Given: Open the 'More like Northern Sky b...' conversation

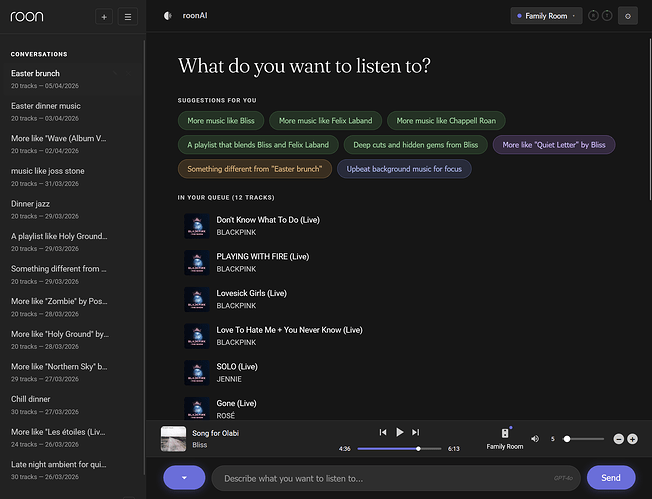Looking at the screenshot, I should pos(72,373).
